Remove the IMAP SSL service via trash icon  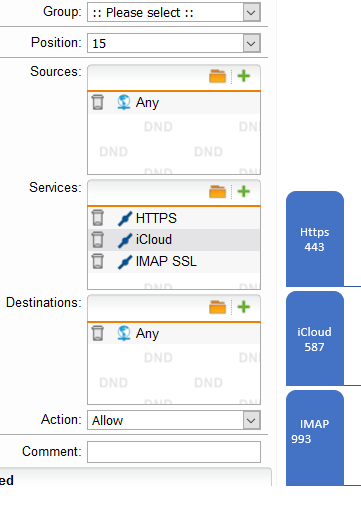(x=98, y=261)
